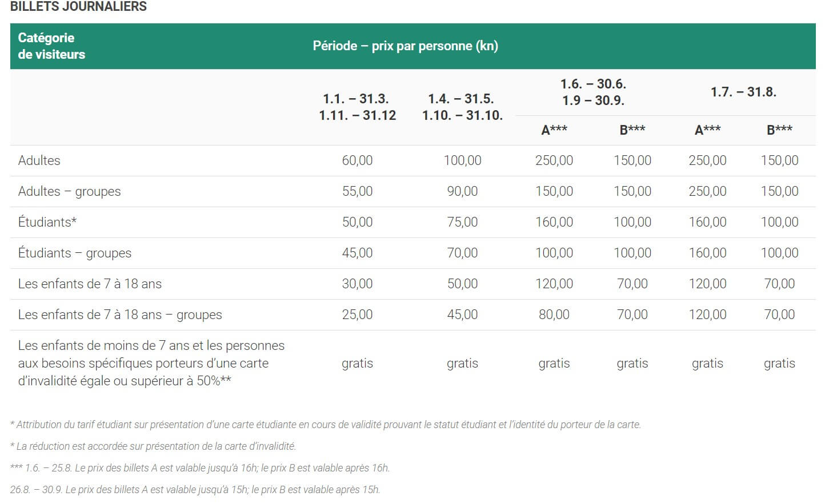Click the 1.7. – 31.8. period header
The height and width of the screenshot is (504, 825).
point(743,92)
